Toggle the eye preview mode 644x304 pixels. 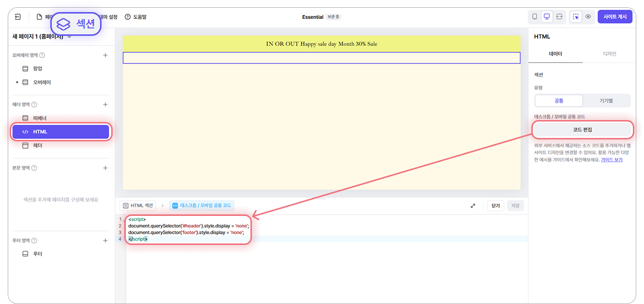tap(588, 16)
